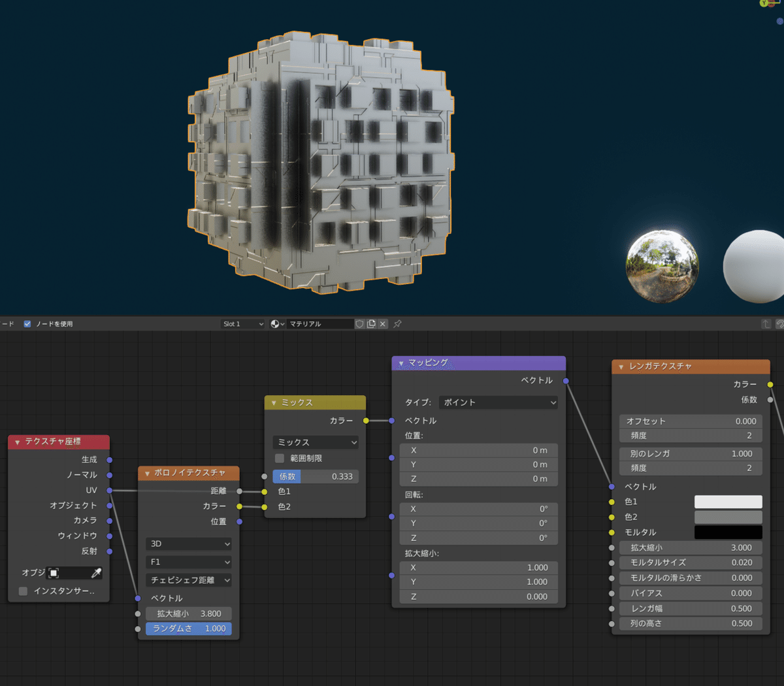Open the チェビシェフ距離 dropdown

189,580
